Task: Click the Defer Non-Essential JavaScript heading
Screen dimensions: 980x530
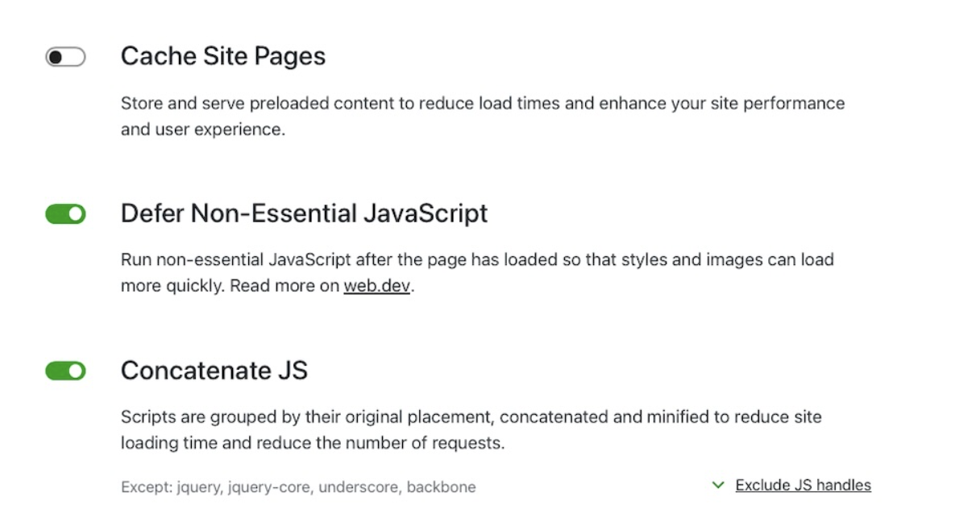Action: point(304,213)
